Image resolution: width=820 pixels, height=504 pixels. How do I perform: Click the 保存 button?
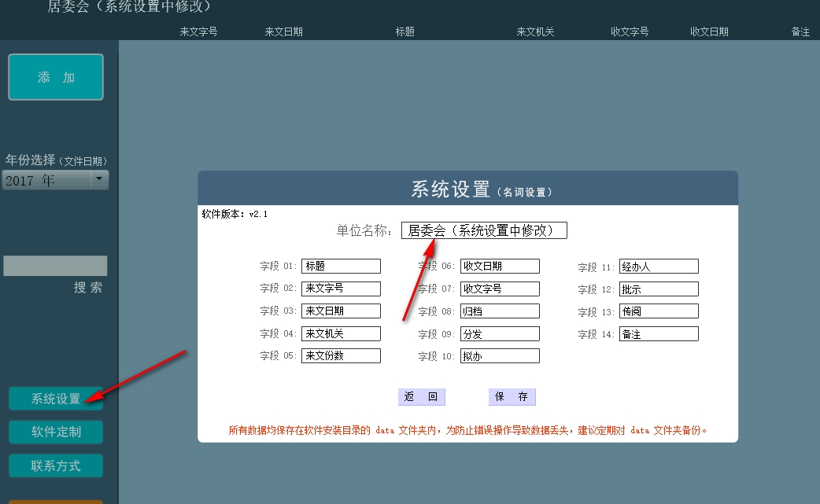click(x=512, y=397)
